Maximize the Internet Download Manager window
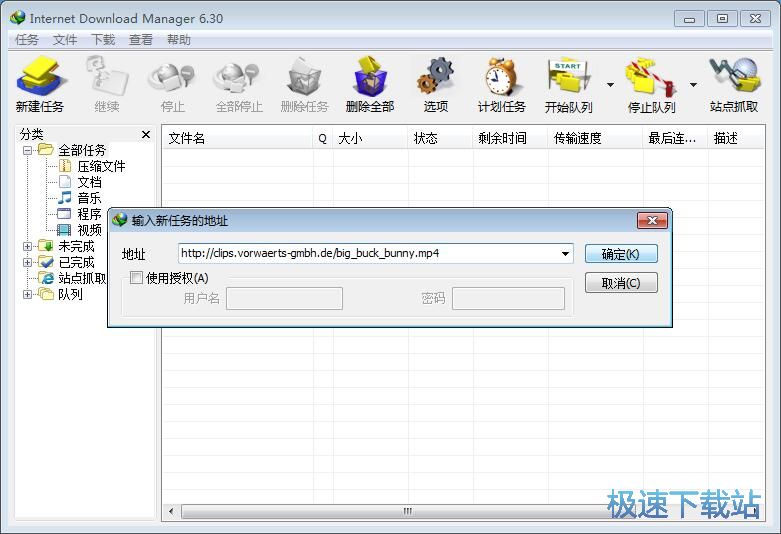The width and height of the screenshot is (781, 534). pyautogui.click(x=722, y=19)
